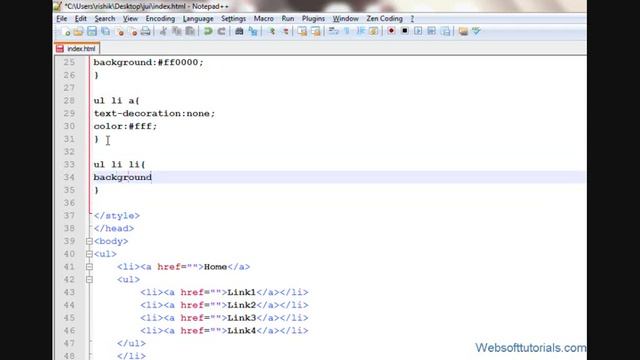The width and height of the screenshot is (640, 360).
Task: Click the 'ul li li{' selector
Action: tap(120, 164)
